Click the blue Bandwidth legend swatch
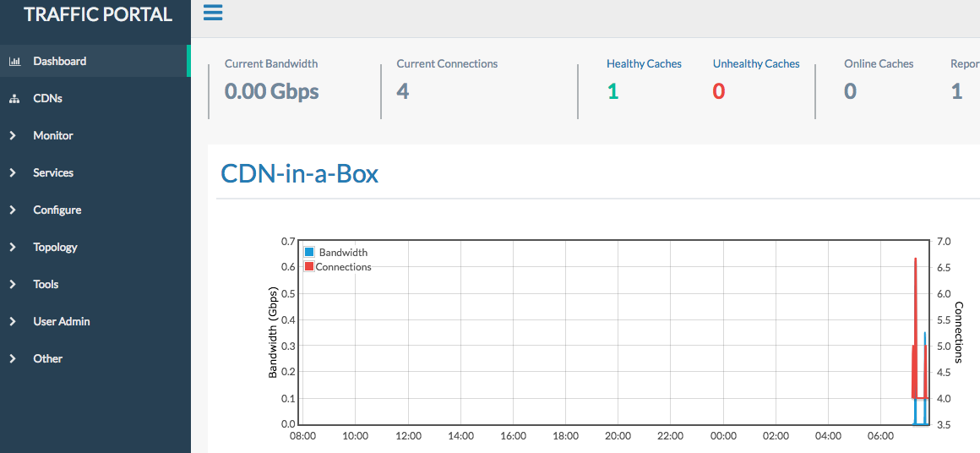Image resolution: width=980 pixels, height=453 pixels. (x=308, y=253)
